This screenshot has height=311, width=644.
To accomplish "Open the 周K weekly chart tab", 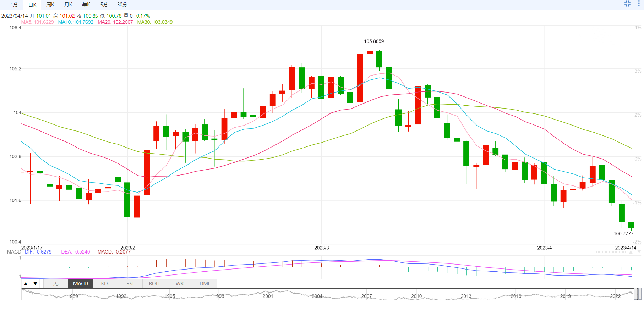I will click(x=50, y=5).
